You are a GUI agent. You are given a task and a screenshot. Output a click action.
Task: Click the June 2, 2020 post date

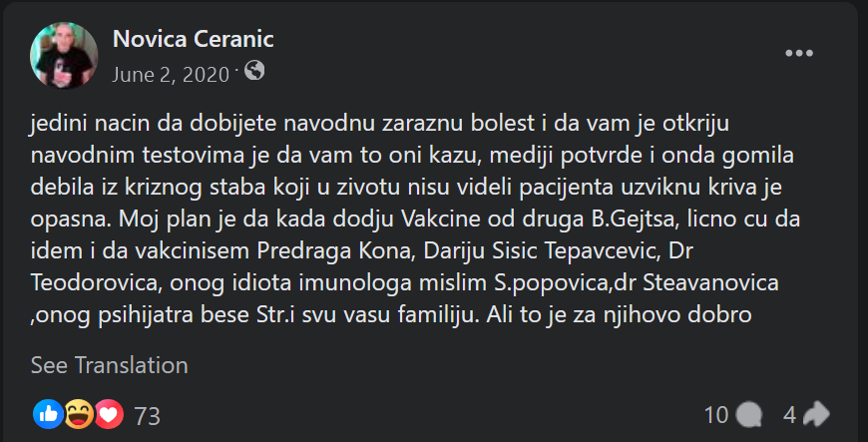tap(171, 72)
